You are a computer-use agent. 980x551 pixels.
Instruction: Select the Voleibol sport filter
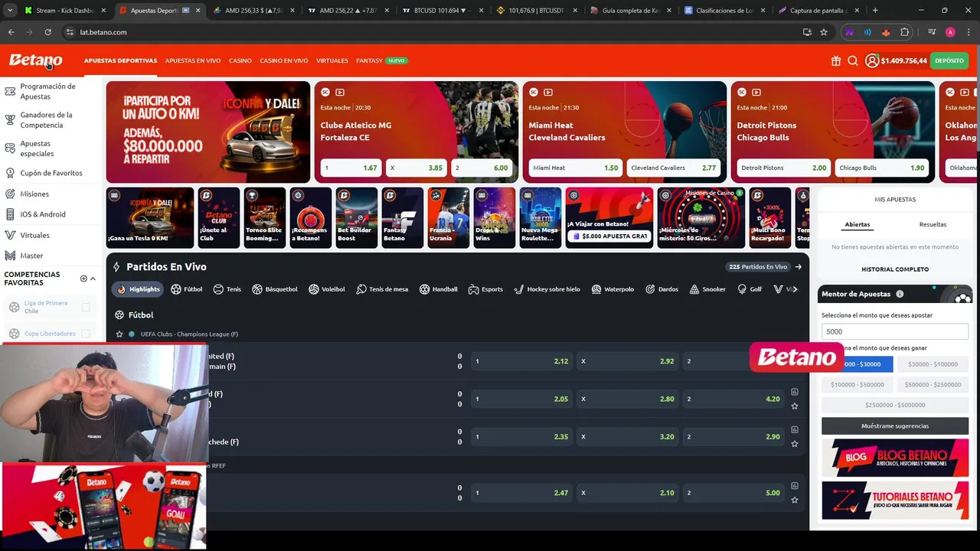(x=327, y=289)
